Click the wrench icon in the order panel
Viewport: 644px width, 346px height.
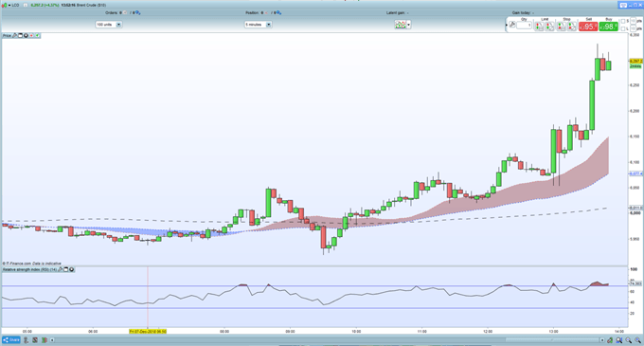coord(512,25)
